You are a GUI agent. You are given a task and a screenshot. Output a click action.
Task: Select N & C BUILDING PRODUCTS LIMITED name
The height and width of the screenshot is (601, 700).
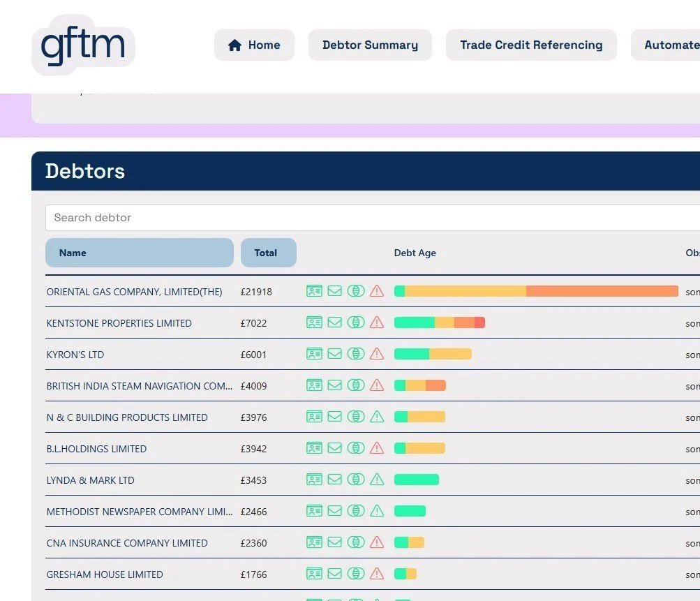127,417
